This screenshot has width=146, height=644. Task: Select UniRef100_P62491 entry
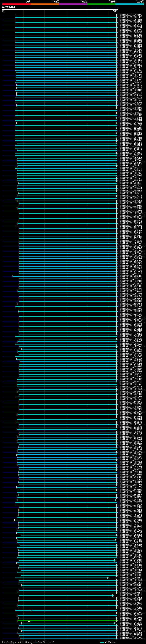131,289
